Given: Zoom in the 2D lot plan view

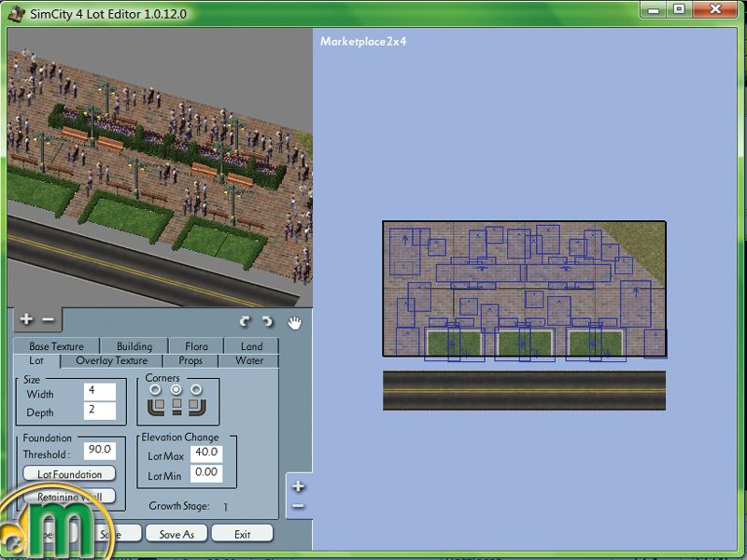Looking at the screenshot, I should click(x=298, y=486).
